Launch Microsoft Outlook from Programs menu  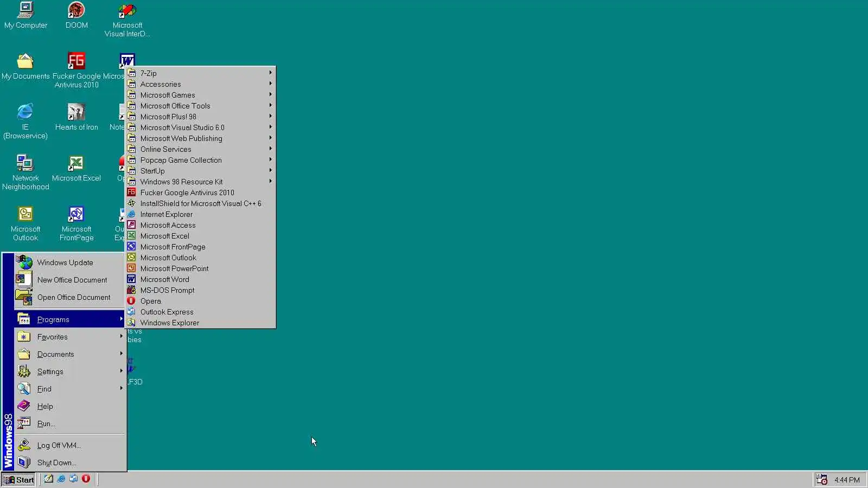point(200,258)
